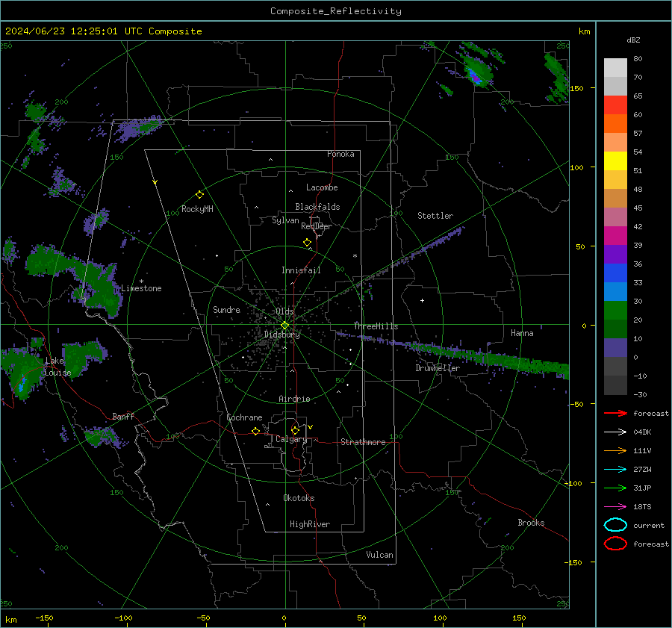
Task: Click the dBZ legend heading
Action: click(x=633, y=40)
